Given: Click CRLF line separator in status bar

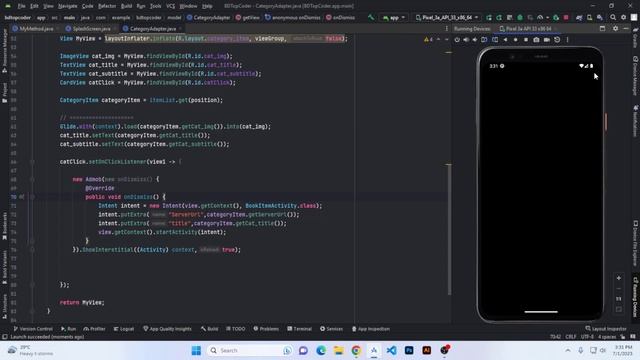Looking at the screenshot, I should 571,337.
